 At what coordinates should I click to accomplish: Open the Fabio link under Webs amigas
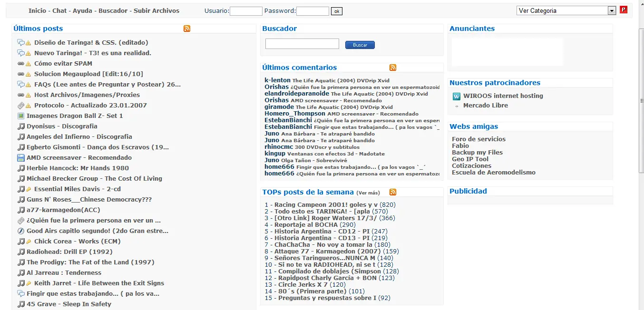[x=460, y=145]
